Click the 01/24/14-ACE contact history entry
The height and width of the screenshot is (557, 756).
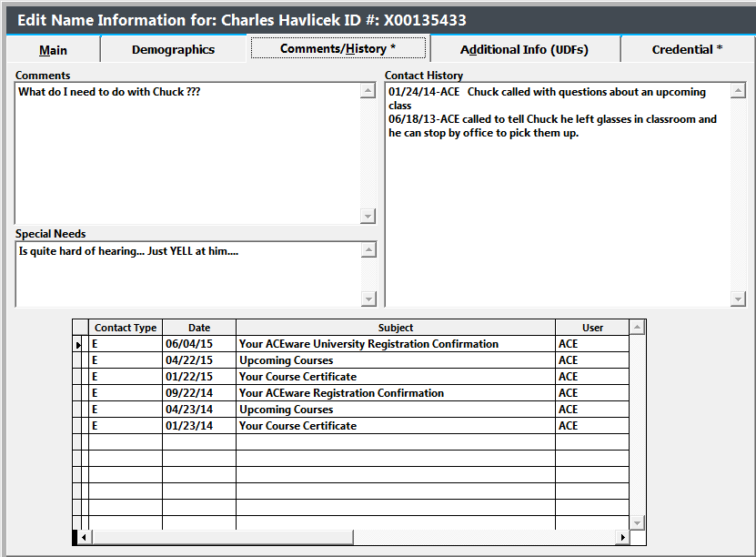(x=547, y=98)
